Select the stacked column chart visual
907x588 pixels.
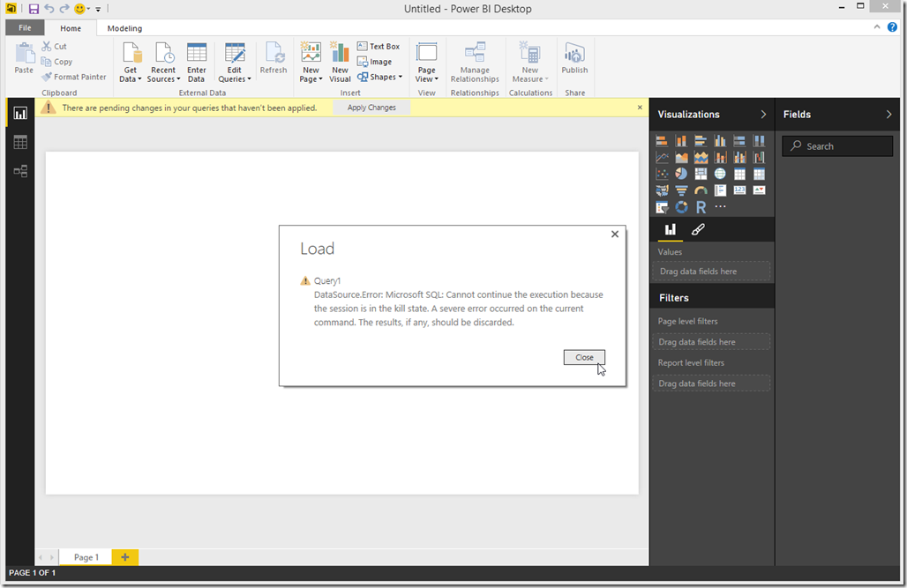pos(681,140)
